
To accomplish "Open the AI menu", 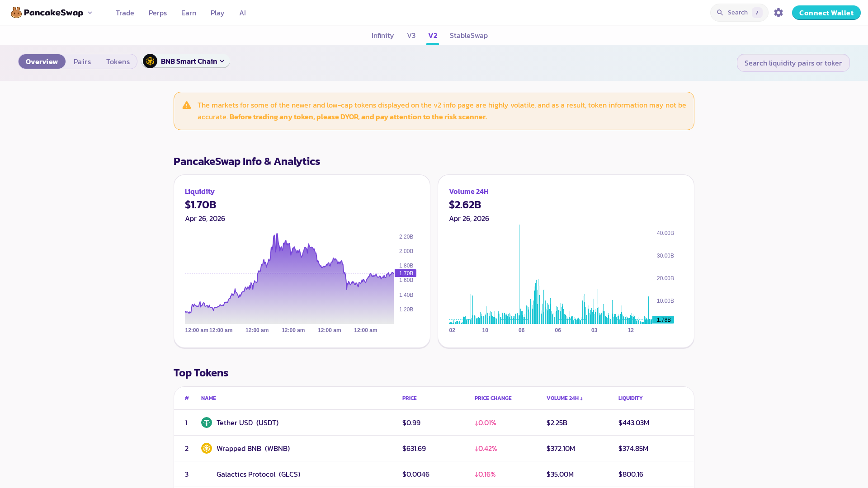I will coord(243,13).
